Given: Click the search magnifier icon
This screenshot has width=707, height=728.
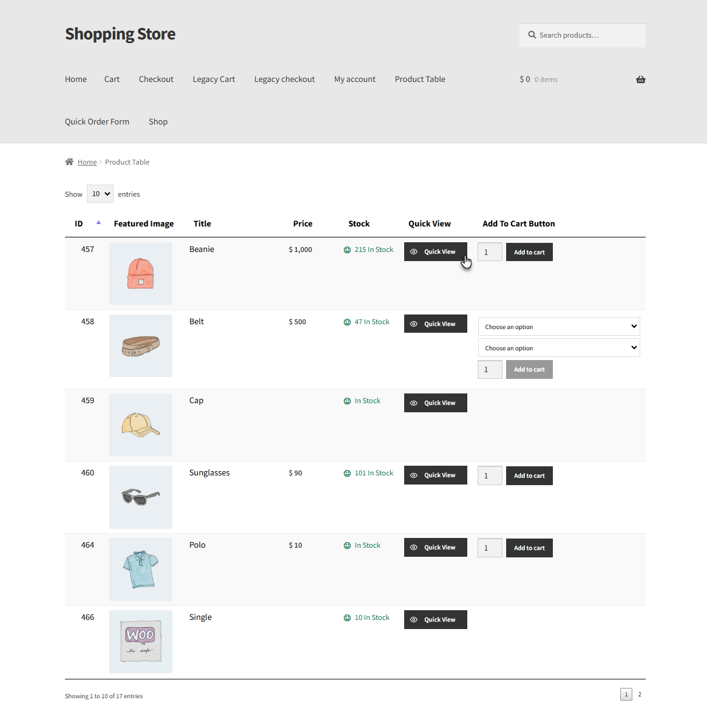Looking at the screenshot, I should (x=532, y=35).
